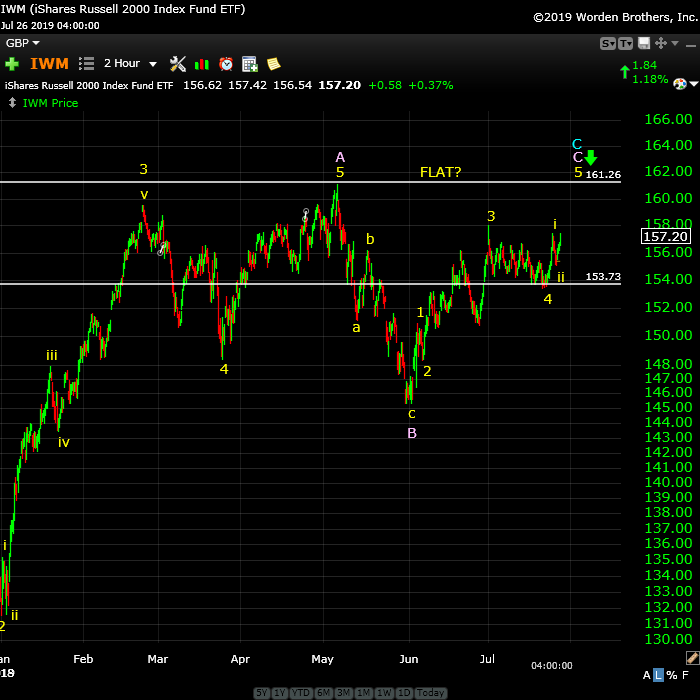Set the time range to 1D

[404, 692]
